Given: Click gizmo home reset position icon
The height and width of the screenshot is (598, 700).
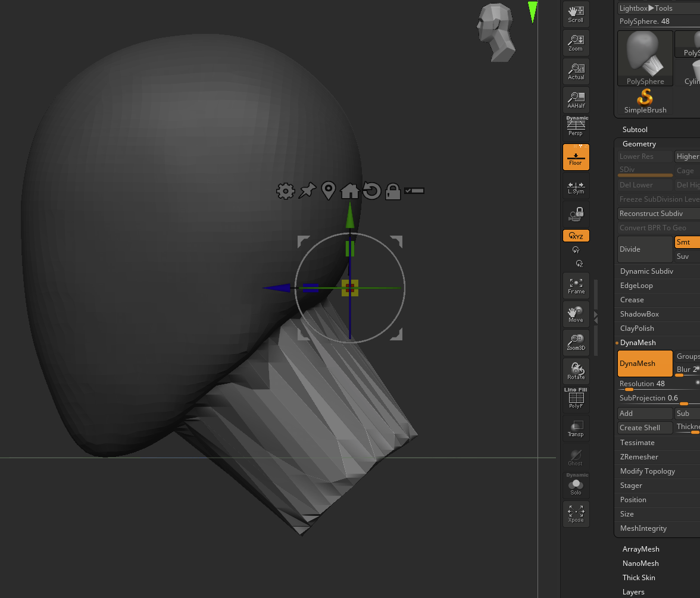Looking at the screenshot, I should click(349, 190).
